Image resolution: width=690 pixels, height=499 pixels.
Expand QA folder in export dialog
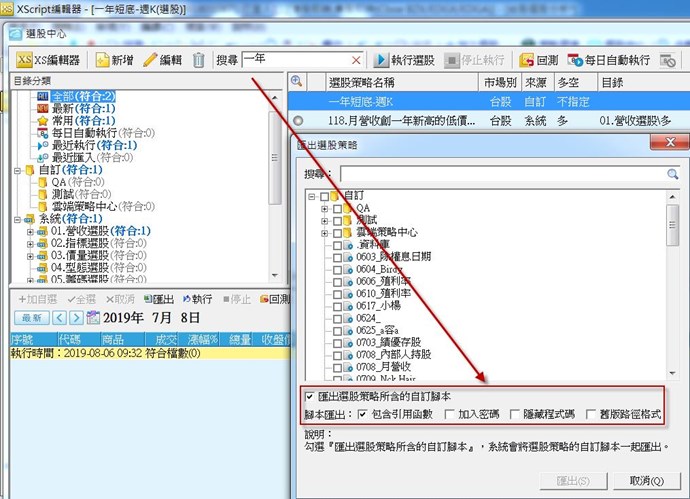tap(325, 209)
